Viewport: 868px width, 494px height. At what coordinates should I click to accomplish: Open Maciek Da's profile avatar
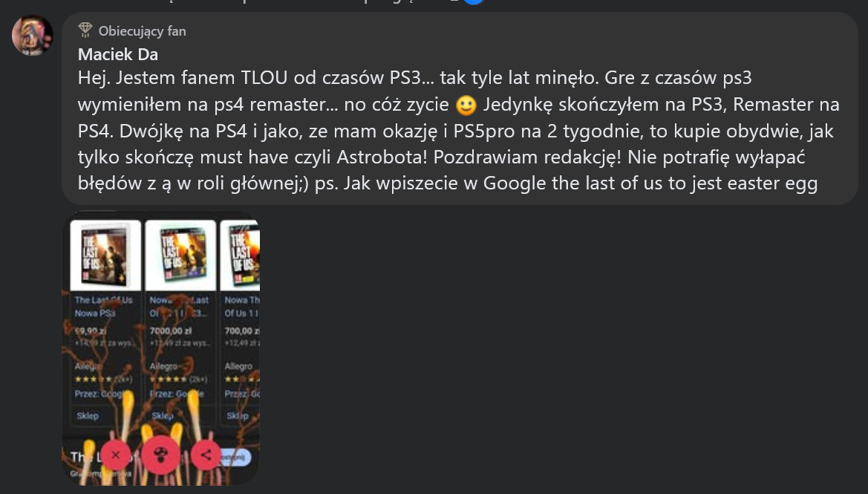32,36
